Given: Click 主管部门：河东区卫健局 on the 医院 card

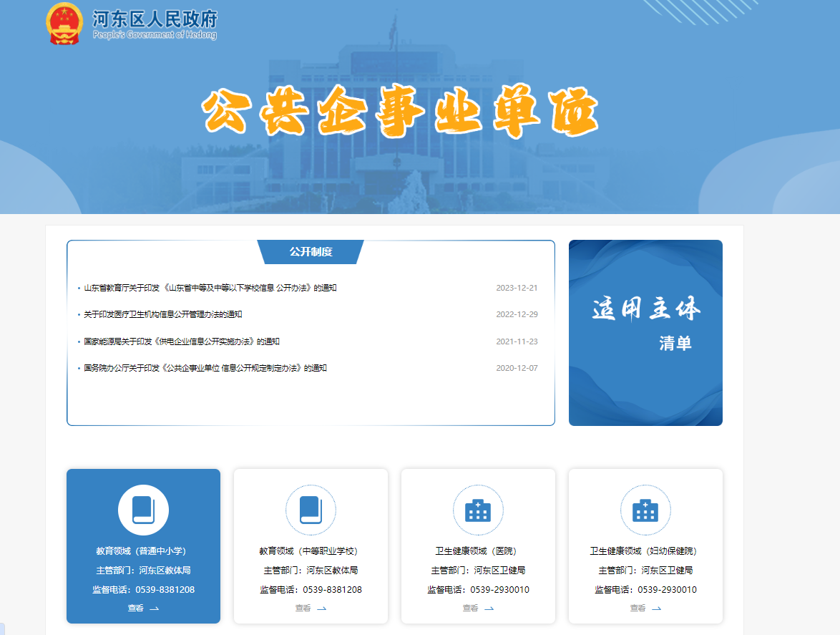Looking at the screenshot, I should pyautogui.click(x=478, y=570).
